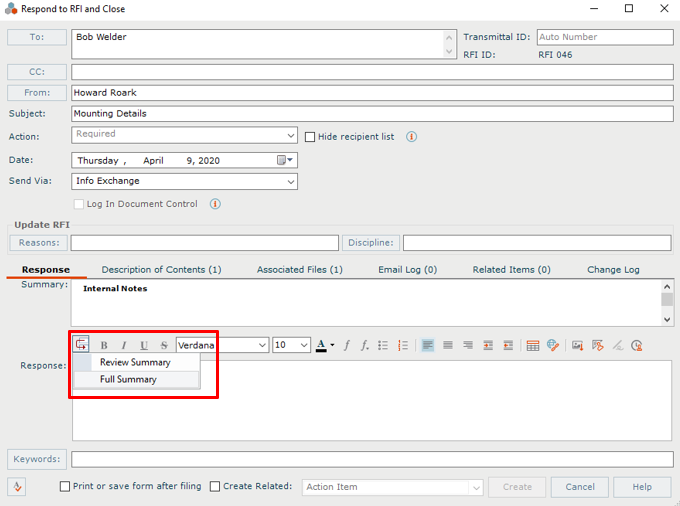
Task: Toggle strikethrough formatting
Action: (164, 345)
